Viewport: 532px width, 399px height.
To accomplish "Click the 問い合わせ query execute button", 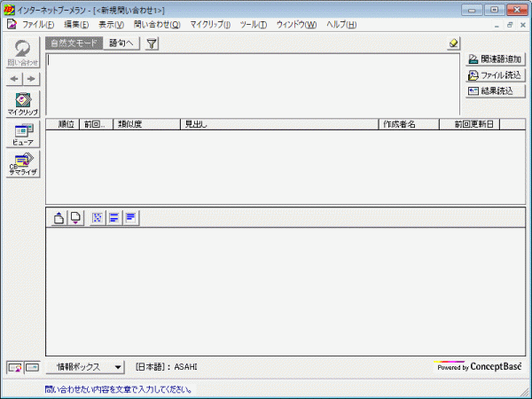I will coord(23,52).
